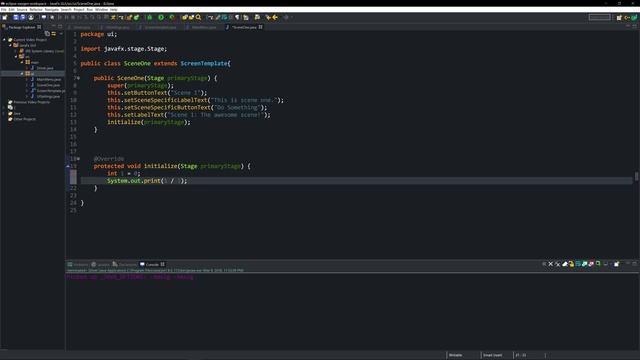
Task: Collapse the JavaFx GUI project node
Action: (x=10, y=45)
